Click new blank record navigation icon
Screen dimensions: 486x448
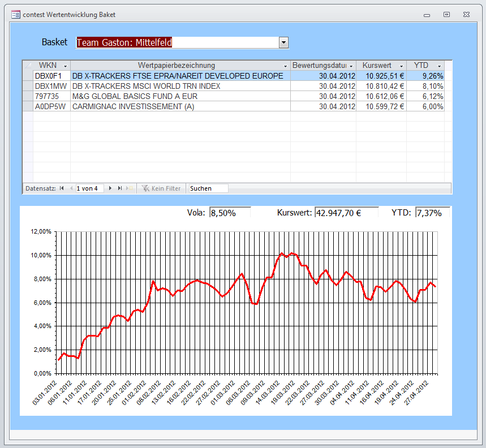pos(129,188)
